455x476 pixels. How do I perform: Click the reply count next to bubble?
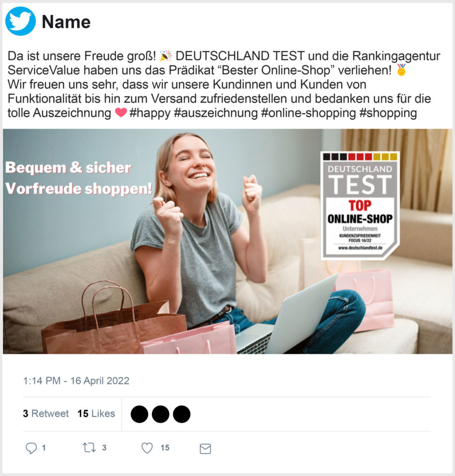tap(44, 448)
